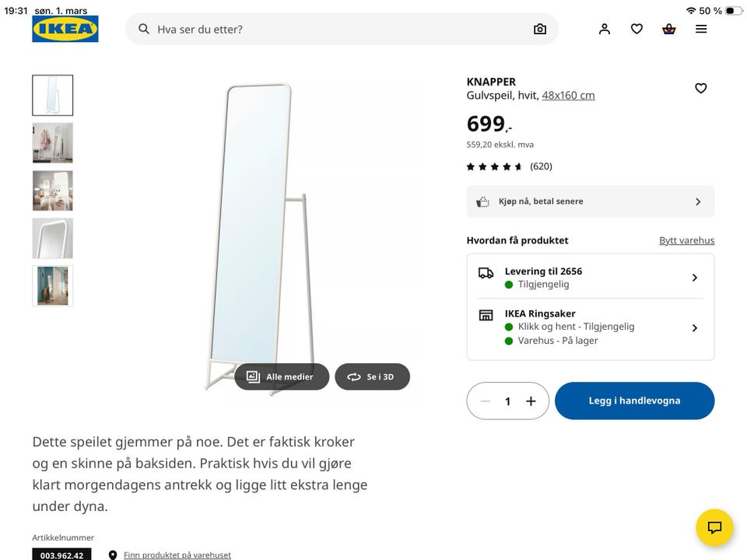Viewport: 747px width, 560px height.
Task: Click the 48x160 cm size link
Action: [x=568, y=96]
